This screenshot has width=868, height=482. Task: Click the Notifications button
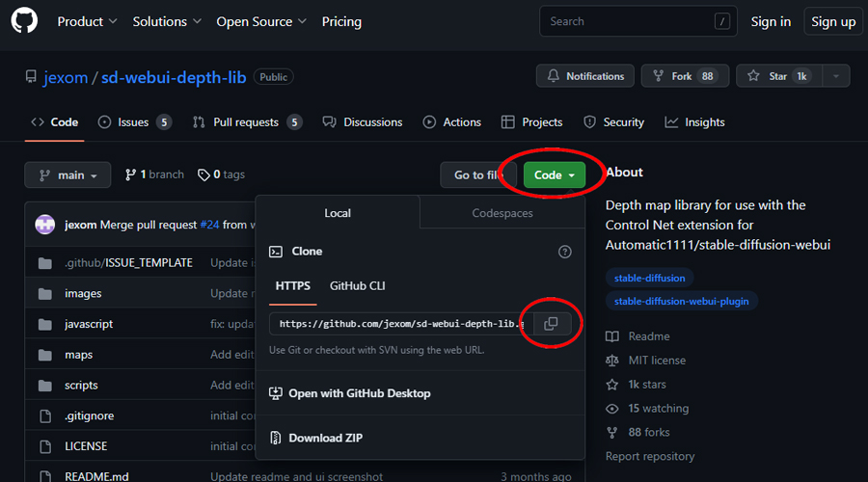585,76
